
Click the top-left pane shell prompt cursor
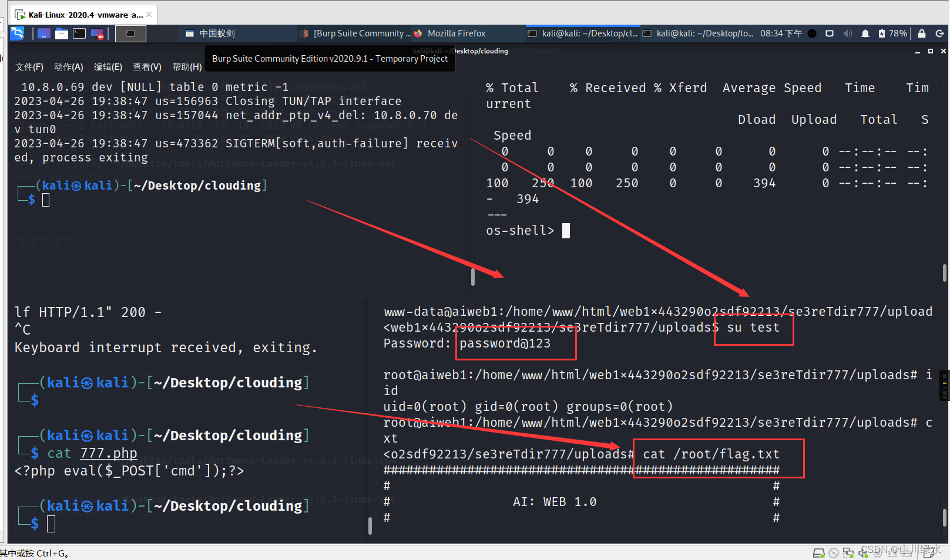point(46,200)
